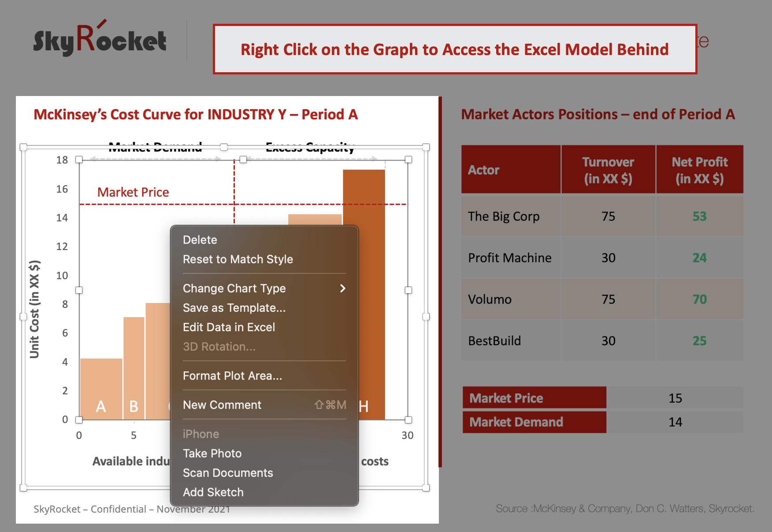Select the Market Price red label cell below table
Image resolution: width=772 pixels, height=532 pixels.
pos(534,398)
